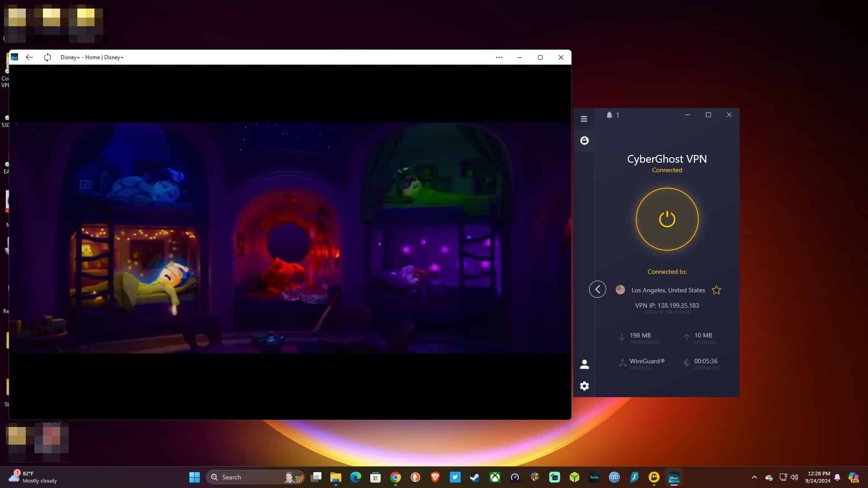Open the CyberGhost hamburger menu
This screenshot has height=488, width=868.
coord(584,119)
